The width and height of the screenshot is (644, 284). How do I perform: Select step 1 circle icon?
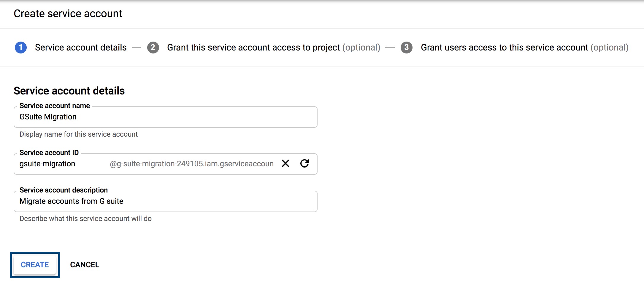coord(21,48)
